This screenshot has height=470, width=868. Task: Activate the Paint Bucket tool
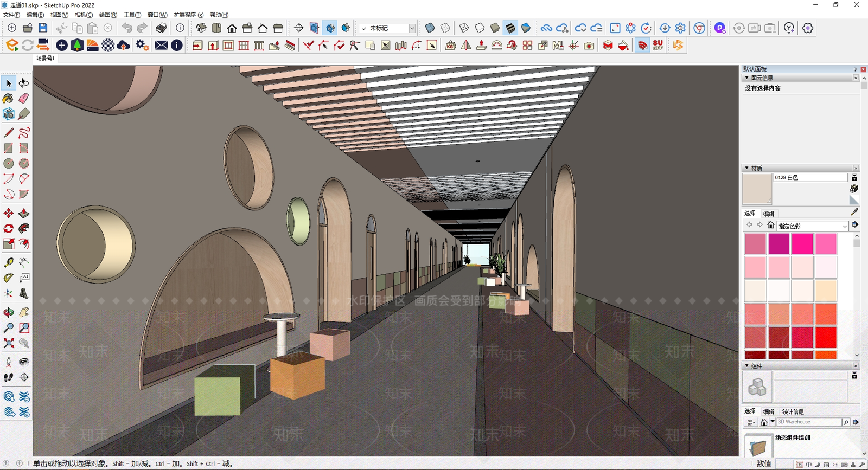[x=9, y=98]
